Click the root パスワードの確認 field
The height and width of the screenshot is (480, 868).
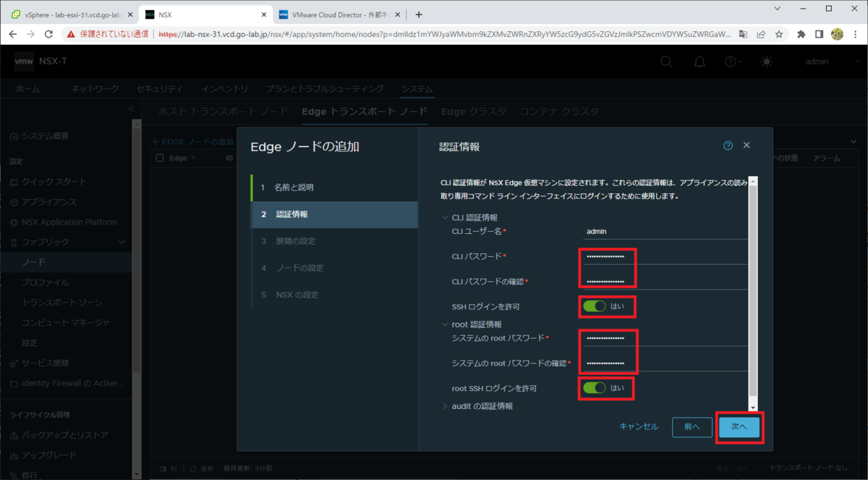tap(665, 363)
